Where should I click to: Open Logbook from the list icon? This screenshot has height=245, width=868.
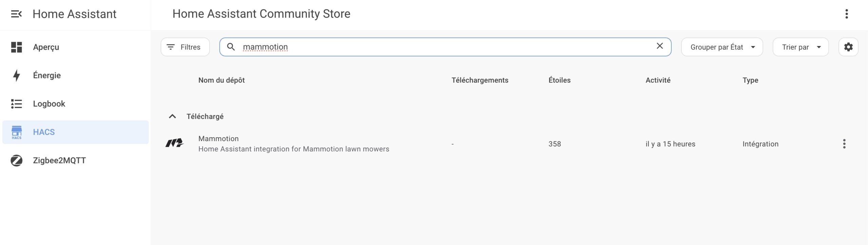point(16,104)
